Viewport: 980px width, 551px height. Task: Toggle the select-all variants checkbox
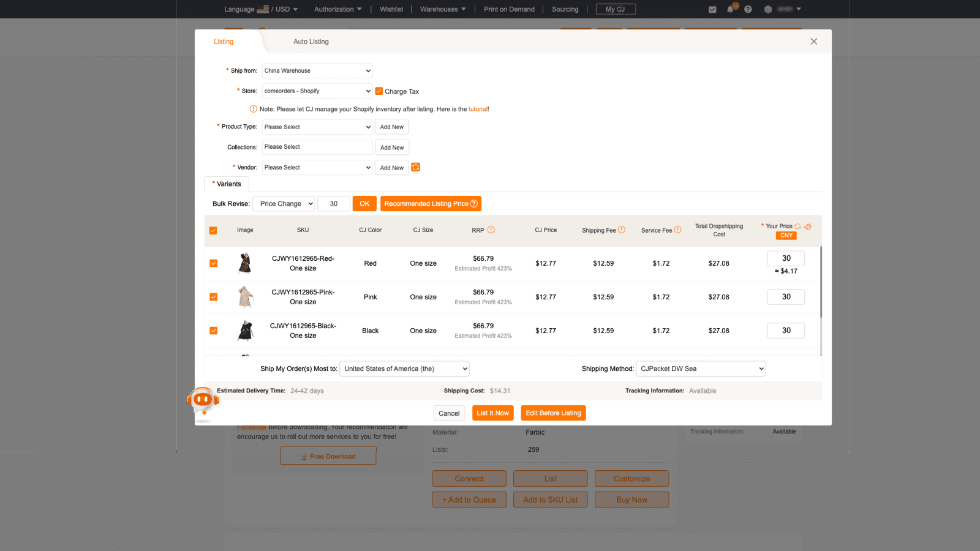click(x=213, y=230)
